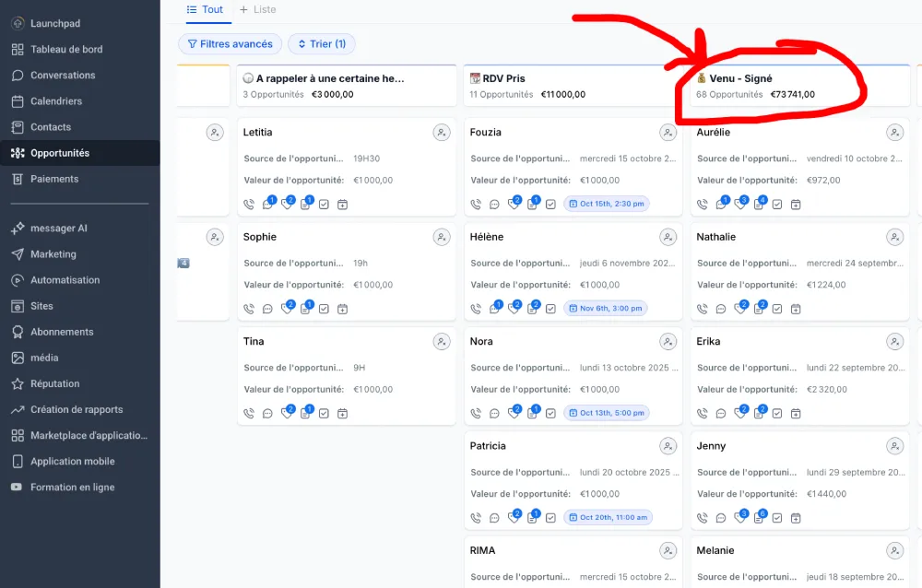
Task: Open the Oct 20th, 11:00 am appointment on Patricia's card
Action: [x=608, y=517]
